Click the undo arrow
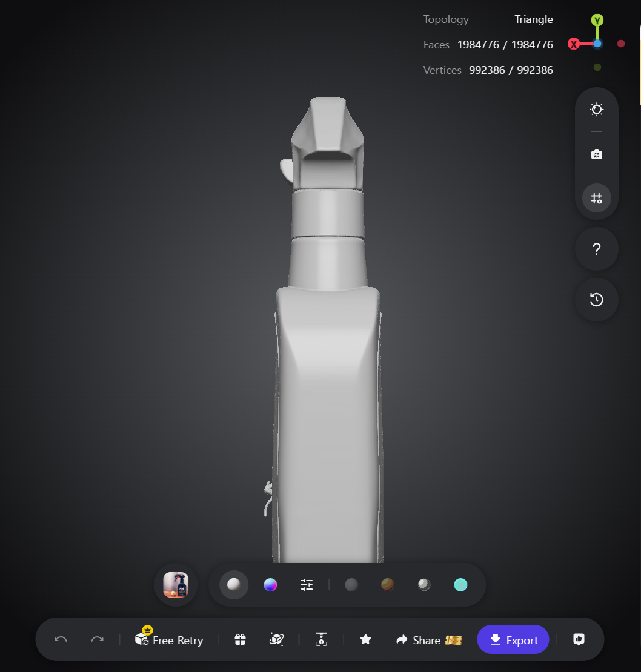 pos(61,639)
